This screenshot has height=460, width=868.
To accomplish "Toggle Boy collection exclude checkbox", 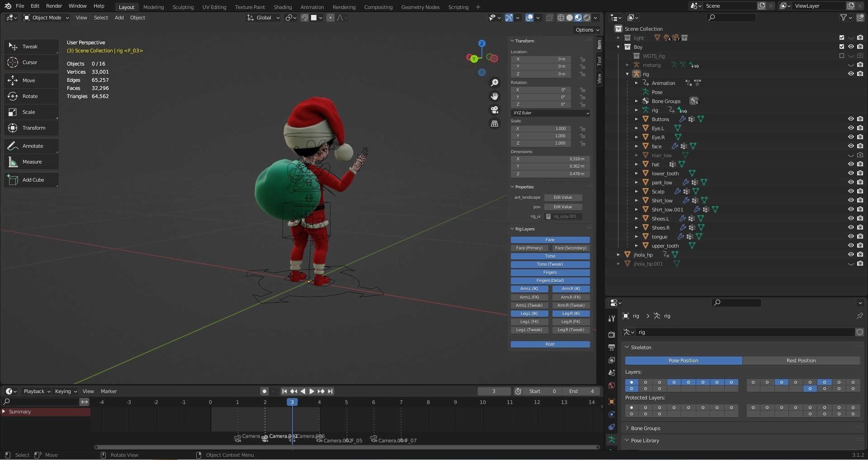I will [x=841, y=47].
